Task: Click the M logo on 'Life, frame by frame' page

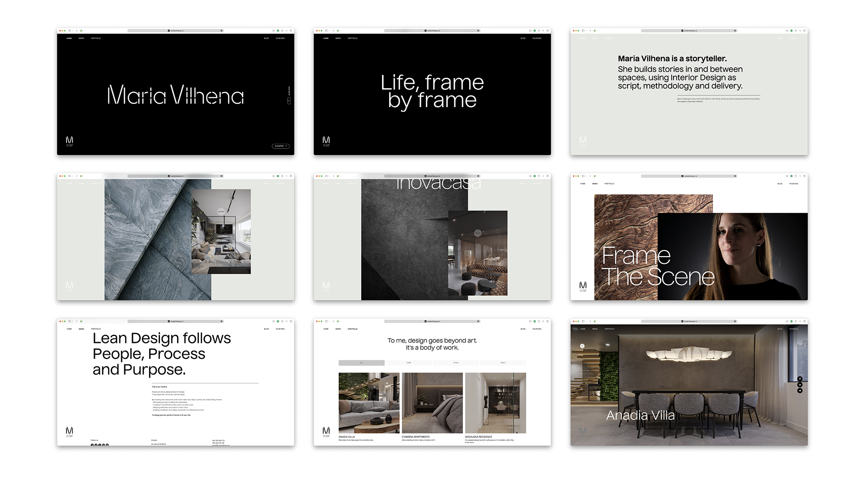Action: click(326, 141)
